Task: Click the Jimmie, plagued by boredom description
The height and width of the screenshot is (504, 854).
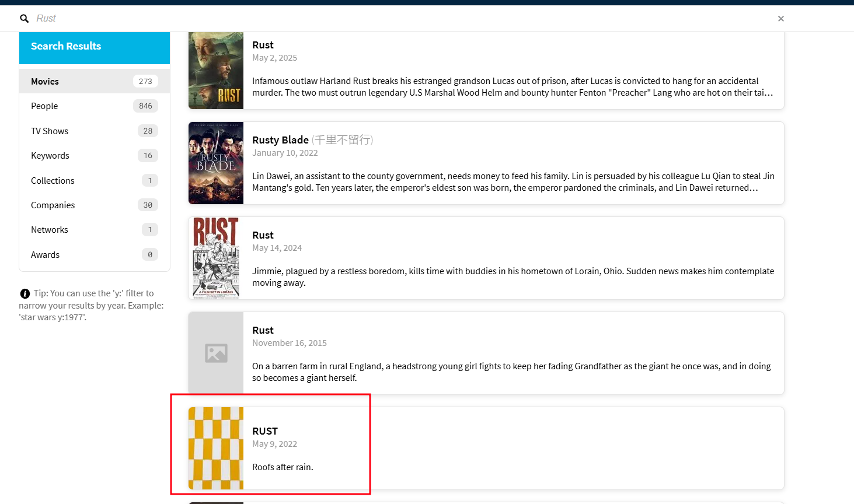Action: click(x=513, y=277)
